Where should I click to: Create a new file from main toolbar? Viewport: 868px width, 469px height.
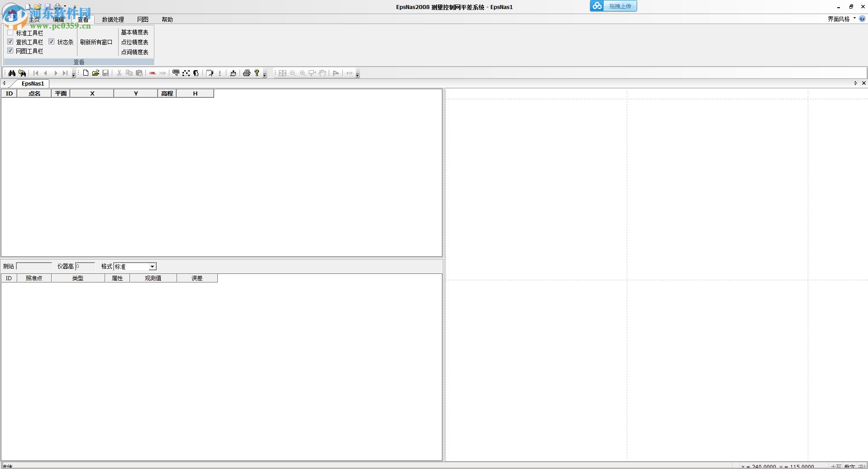(86, 73)
